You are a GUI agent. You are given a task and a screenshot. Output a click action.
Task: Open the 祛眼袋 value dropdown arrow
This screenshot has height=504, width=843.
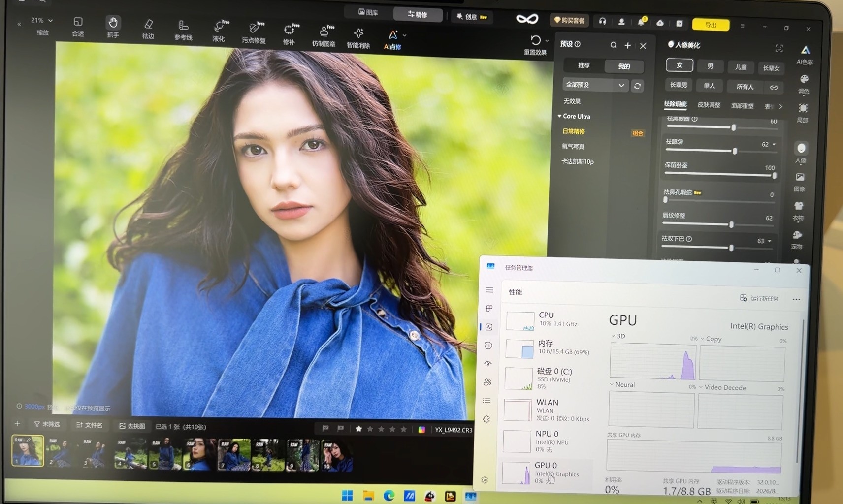point(774,144)
